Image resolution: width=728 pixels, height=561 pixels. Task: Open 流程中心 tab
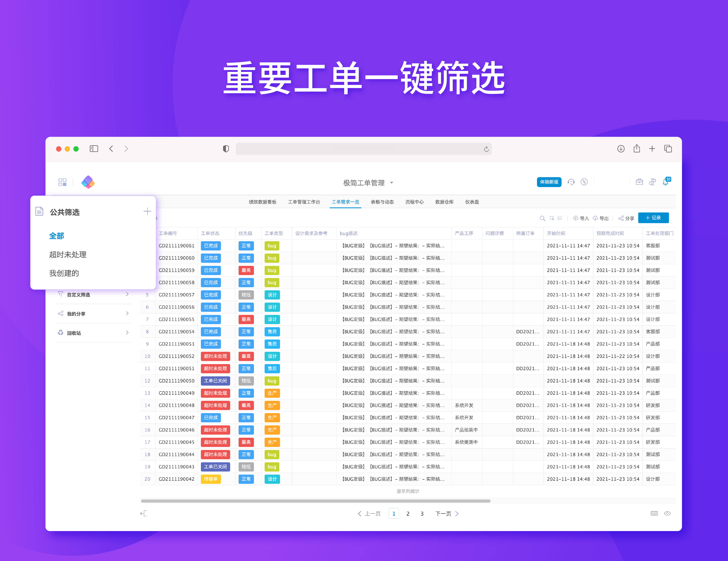[414, 202]
